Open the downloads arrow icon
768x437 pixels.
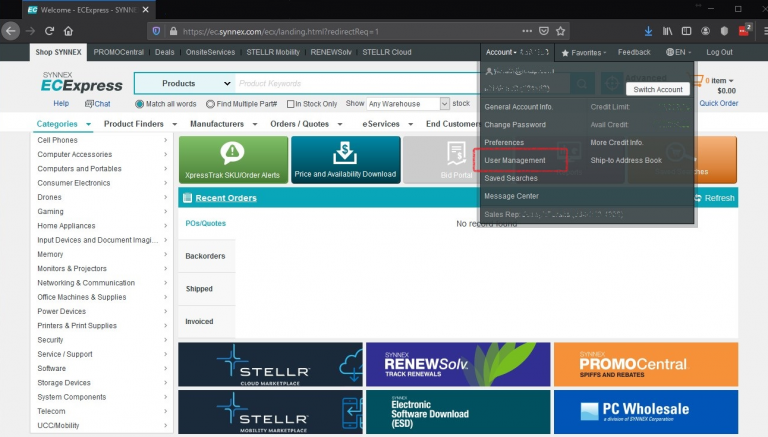[x=648, y=31]
